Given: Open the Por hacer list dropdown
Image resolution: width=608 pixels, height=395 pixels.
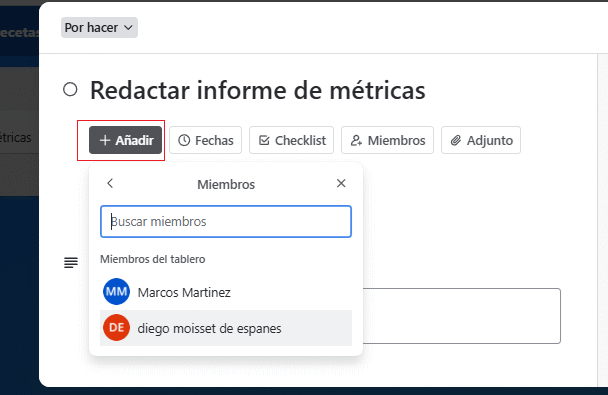Looking at the screenshot, I should [99, 28].
